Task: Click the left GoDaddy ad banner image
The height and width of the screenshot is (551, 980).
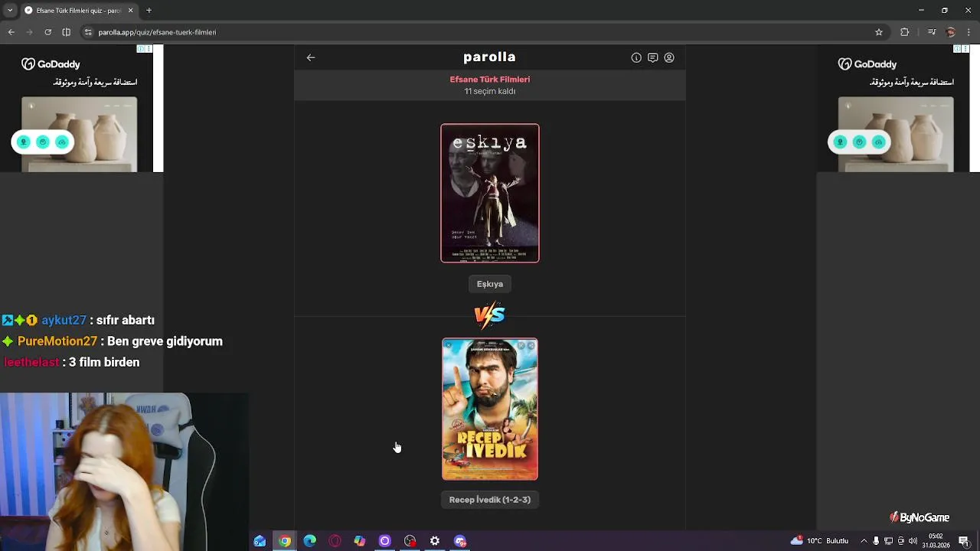Action: [79, 134]
